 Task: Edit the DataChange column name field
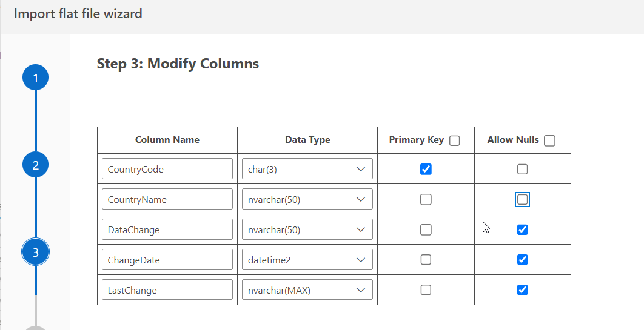(167, 229)
